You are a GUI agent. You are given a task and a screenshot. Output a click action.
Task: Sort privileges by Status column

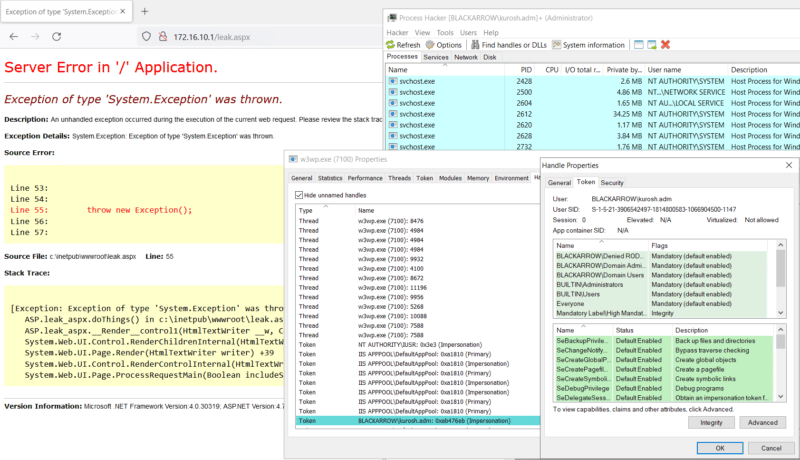coord(642,330)
